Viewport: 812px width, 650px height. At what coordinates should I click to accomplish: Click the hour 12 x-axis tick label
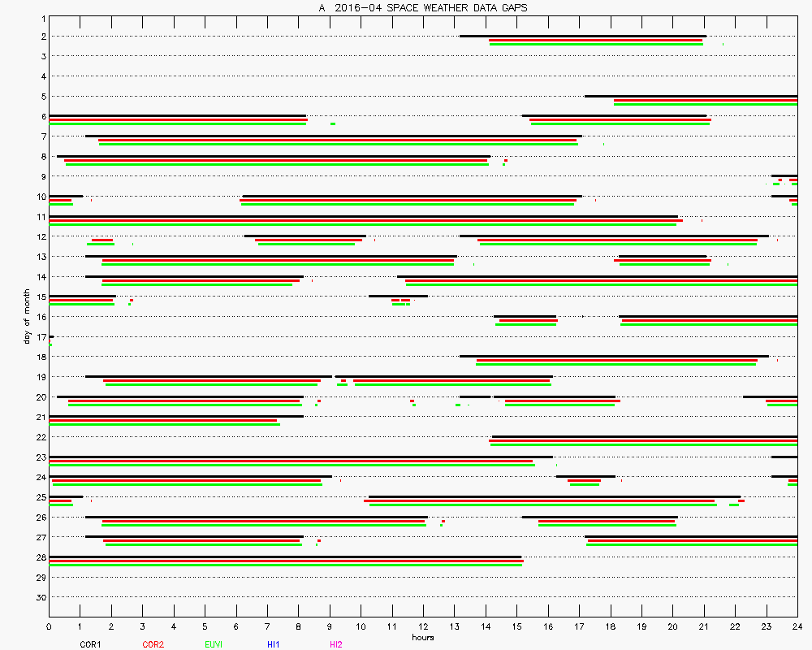click(423, 627)
